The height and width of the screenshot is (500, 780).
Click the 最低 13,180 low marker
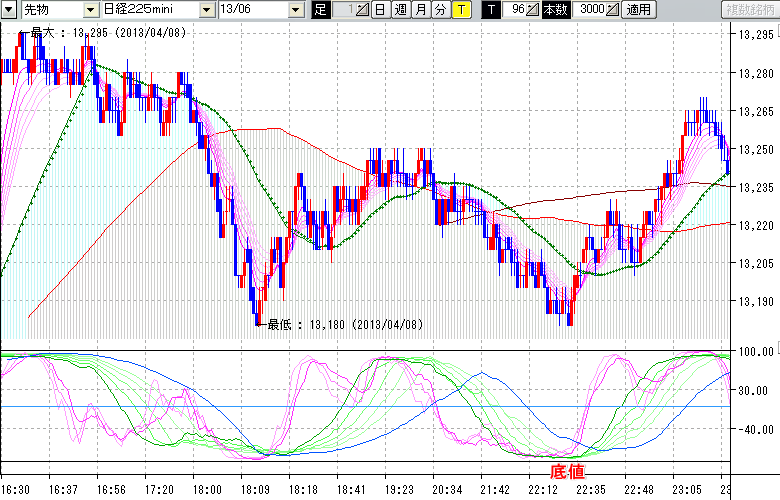(340, 324)
